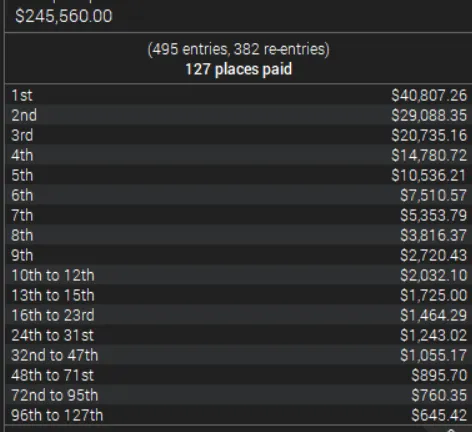Select the 13th to 15th row label
Screen dimensions: 472x432
click(x=53, y=295)
